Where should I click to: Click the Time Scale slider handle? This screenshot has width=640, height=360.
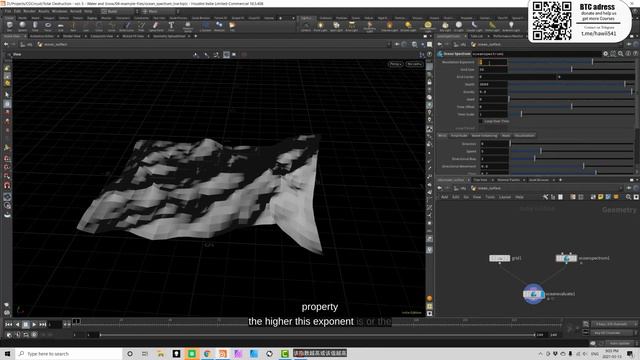pyautogui.click(x=521, y=114)
